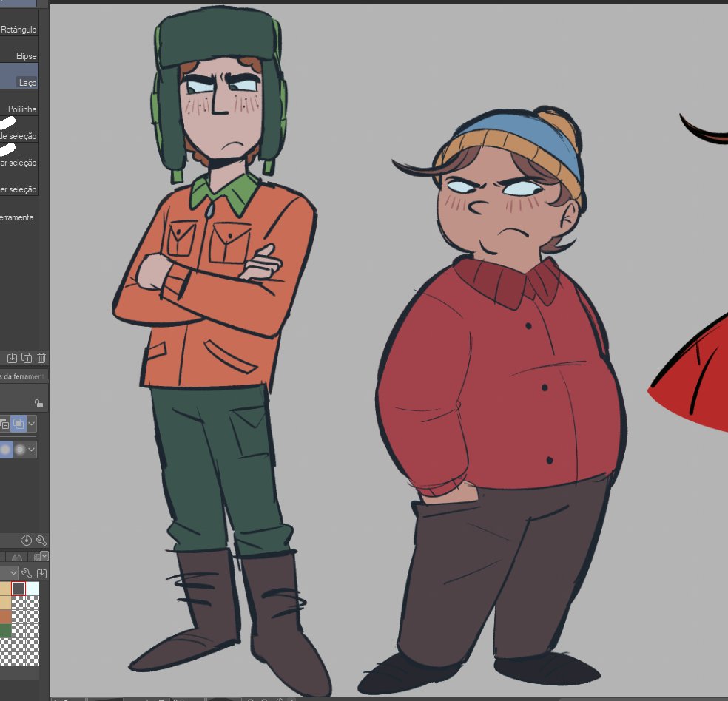Viewport: 728px width, 701px height.
Task: Delete sub tool with trash icon
Action: 41,358
